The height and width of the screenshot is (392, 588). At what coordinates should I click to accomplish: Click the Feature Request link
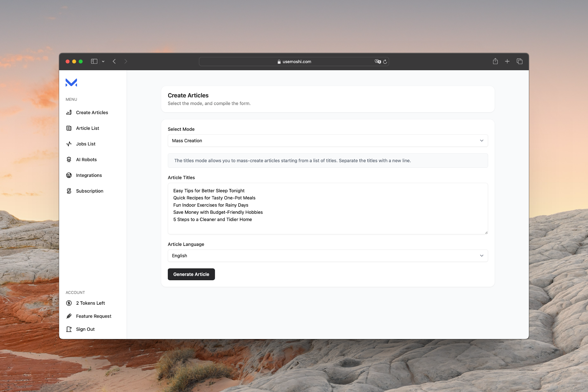tap(94, 316)
